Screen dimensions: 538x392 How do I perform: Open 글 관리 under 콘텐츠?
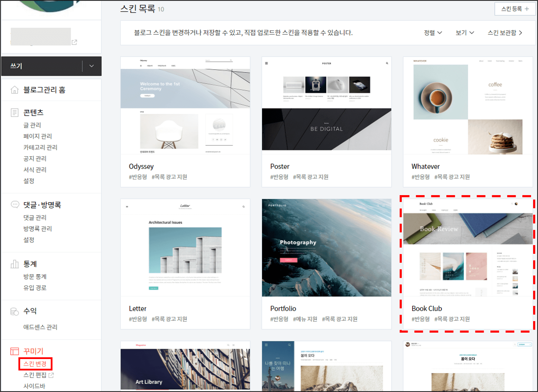point(32,125)
